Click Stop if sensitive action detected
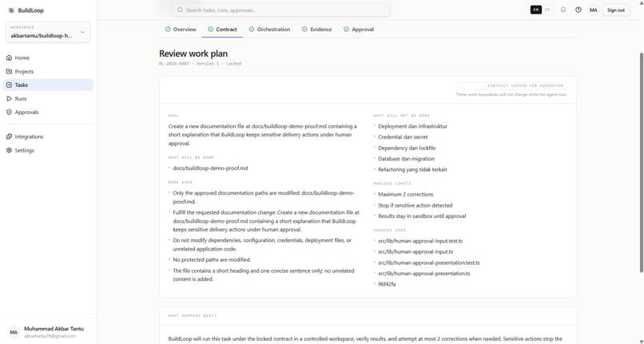Screen dimensions: 644x344 (x=415, y=205)
